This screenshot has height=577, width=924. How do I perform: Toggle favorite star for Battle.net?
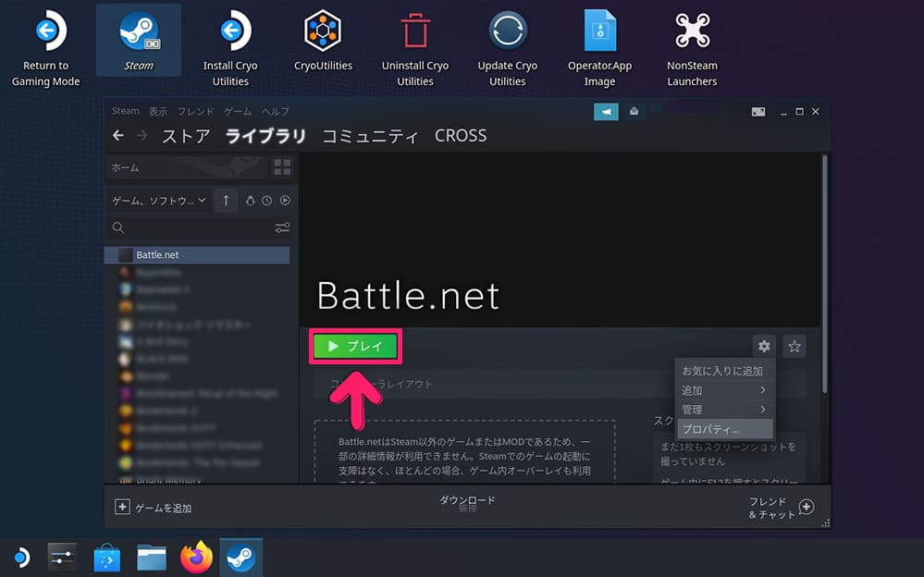tap(795, 346)
